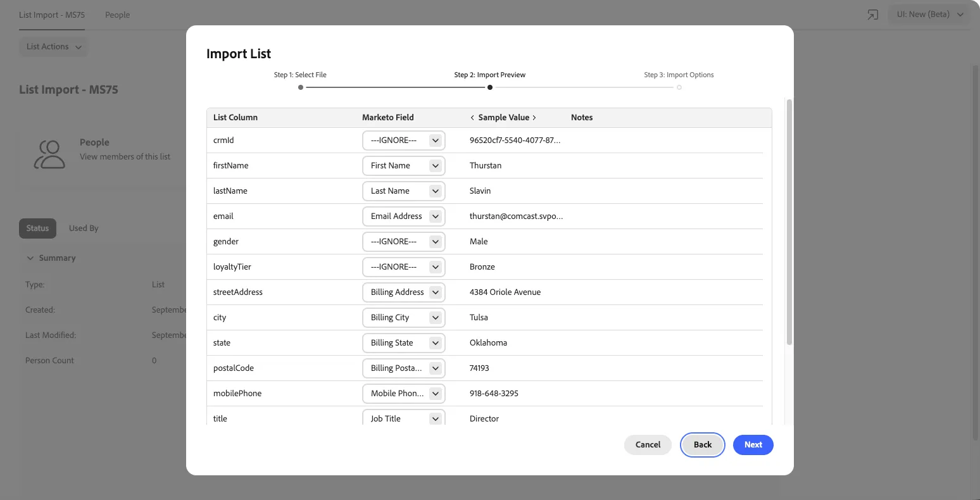
Task: Click the sample value 4384 Oriole Avenue
Action: click(x=505, y=292)
